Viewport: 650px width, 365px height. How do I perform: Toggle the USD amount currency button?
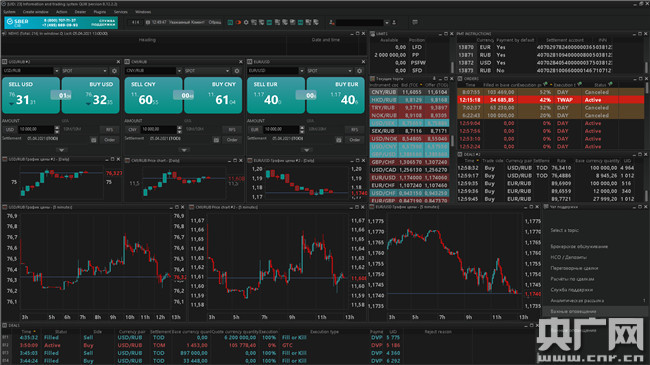coord(10,130)
